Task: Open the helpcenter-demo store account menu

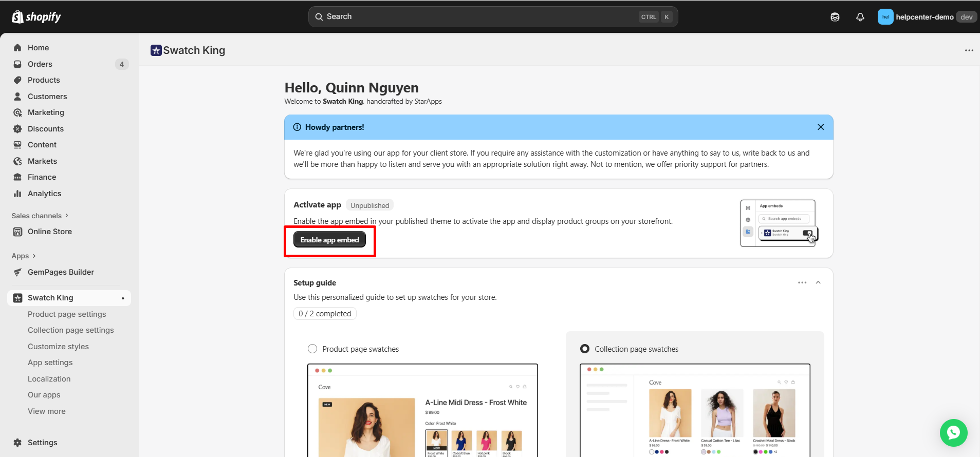Action: pos(925,17)
